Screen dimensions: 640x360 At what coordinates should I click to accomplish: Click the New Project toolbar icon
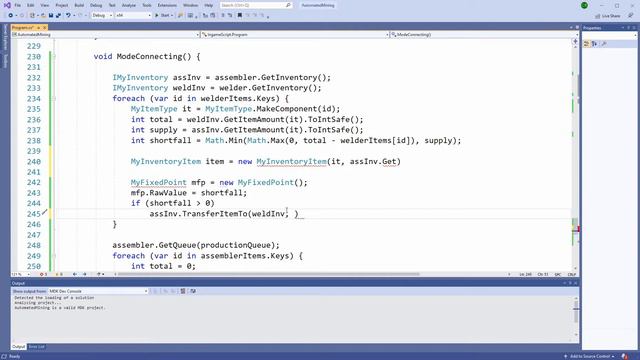click(x=32, y=16)
